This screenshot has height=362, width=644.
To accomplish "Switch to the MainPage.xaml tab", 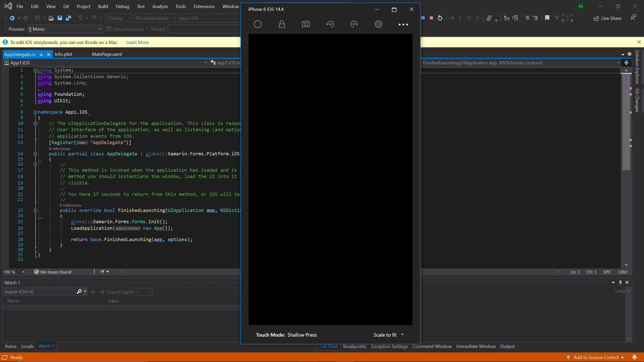I will click(107, 54).
